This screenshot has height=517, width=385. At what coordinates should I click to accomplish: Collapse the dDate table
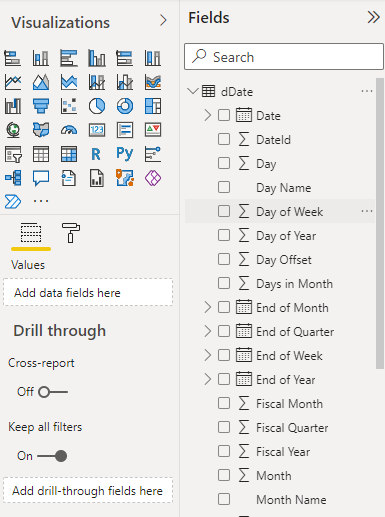[193, 91]
